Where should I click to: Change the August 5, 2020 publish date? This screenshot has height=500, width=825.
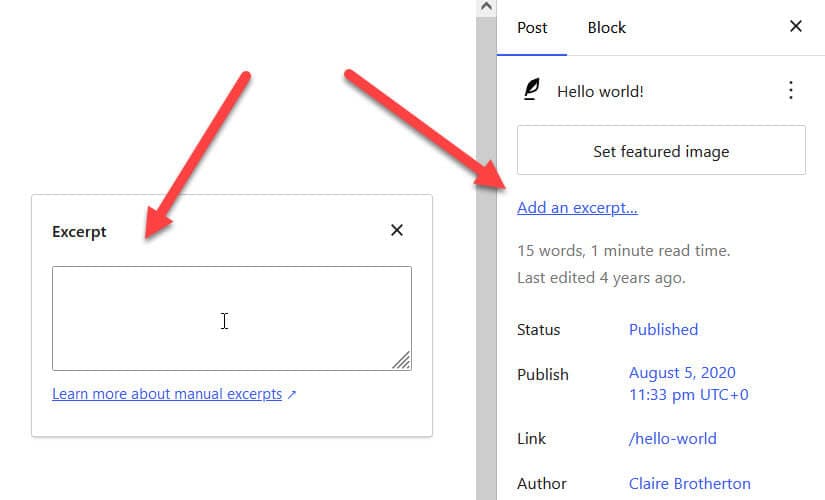click(688, 384)
